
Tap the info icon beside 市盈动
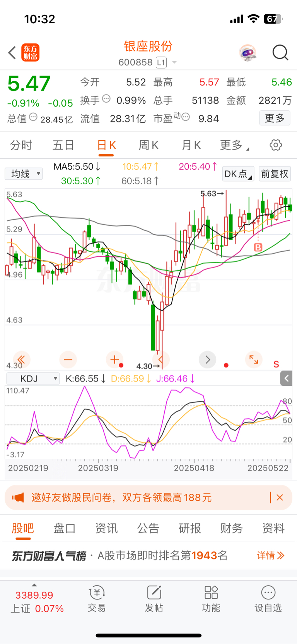click(x=186, y=117)
